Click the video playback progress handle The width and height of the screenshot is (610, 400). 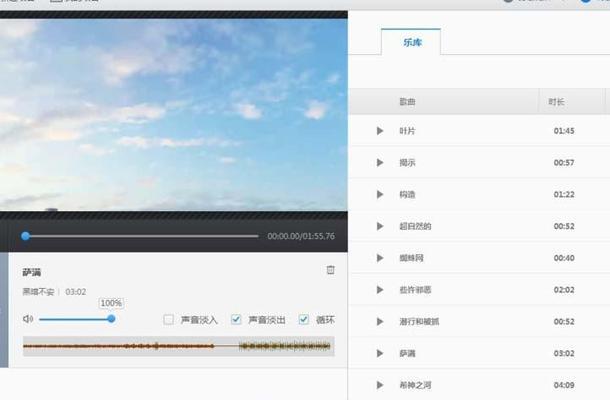26,236
